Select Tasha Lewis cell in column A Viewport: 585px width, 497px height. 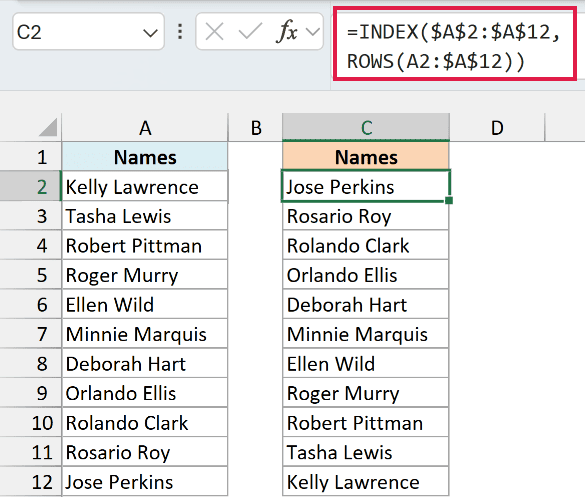[x=145, y=216]
